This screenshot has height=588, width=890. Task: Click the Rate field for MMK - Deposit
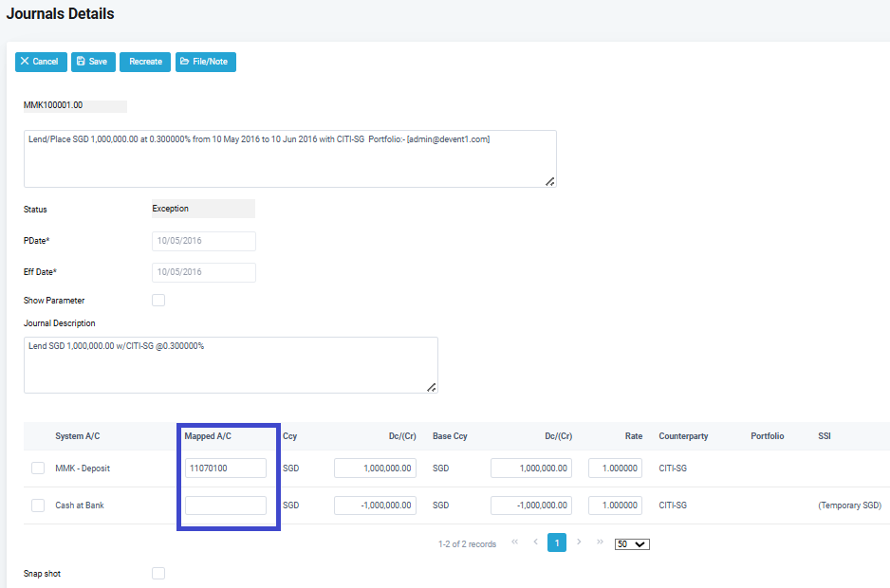(x=615, y=469)
